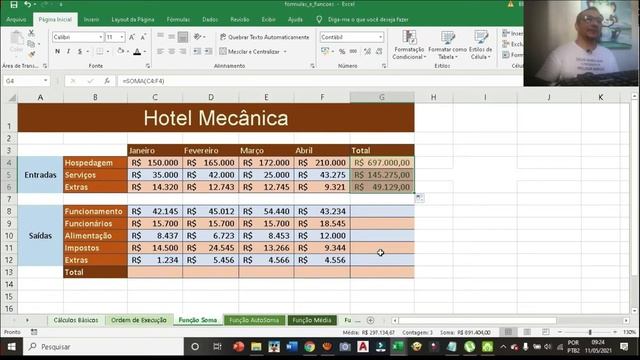The width and height of the screenshot is (640, 360).
Task: Open the Calibri font name dropdown
Action: pos(100,37)
